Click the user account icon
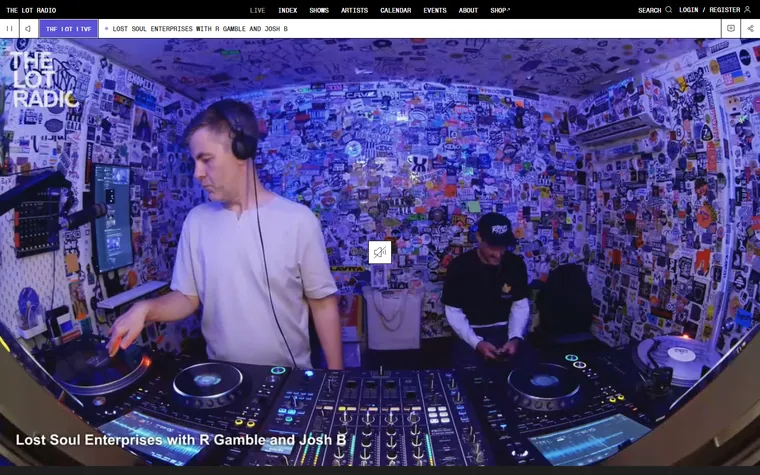Image resolution: width=760 pixels, height=475 pixels. (747, 10)
